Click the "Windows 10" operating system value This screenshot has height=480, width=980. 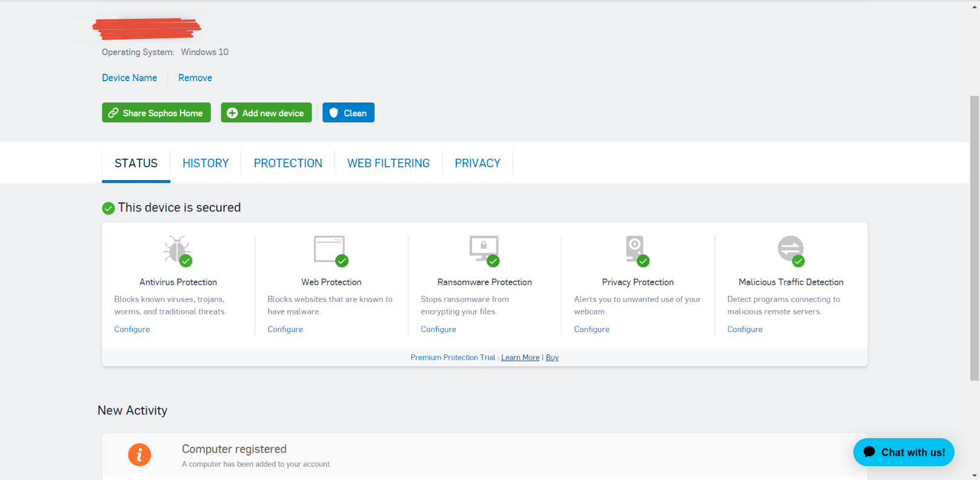[205, 52]
